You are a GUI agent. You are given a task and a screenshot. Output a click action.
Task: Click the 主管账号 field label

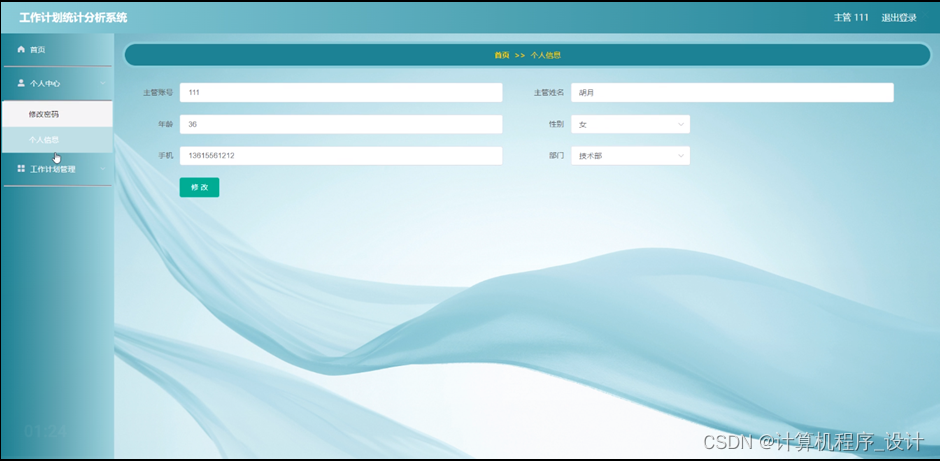(x=158, y=93)
